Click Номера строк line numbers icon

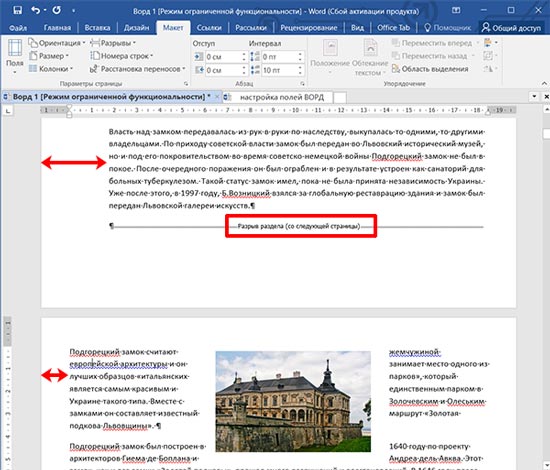(95, 56)
